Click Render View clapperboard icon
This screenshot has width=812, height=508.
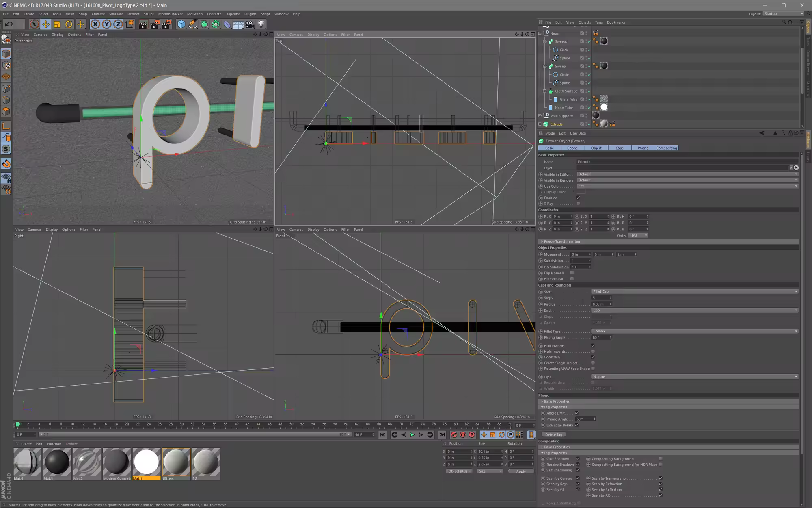click(143, 24)
